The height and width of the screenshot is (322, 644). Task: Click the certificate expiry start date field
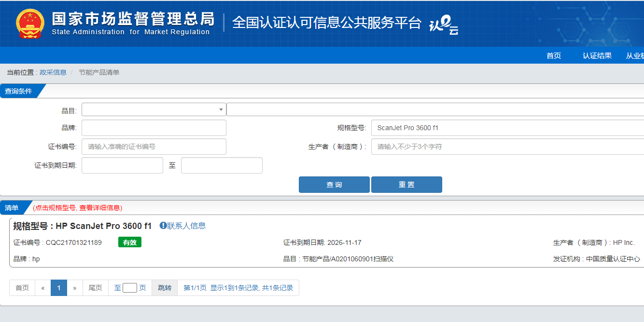click(122, 165)
